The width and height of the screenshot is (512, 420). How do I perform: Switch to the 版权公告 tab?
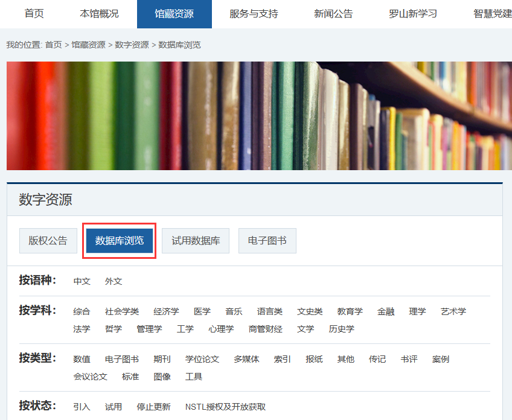[48, 241]
